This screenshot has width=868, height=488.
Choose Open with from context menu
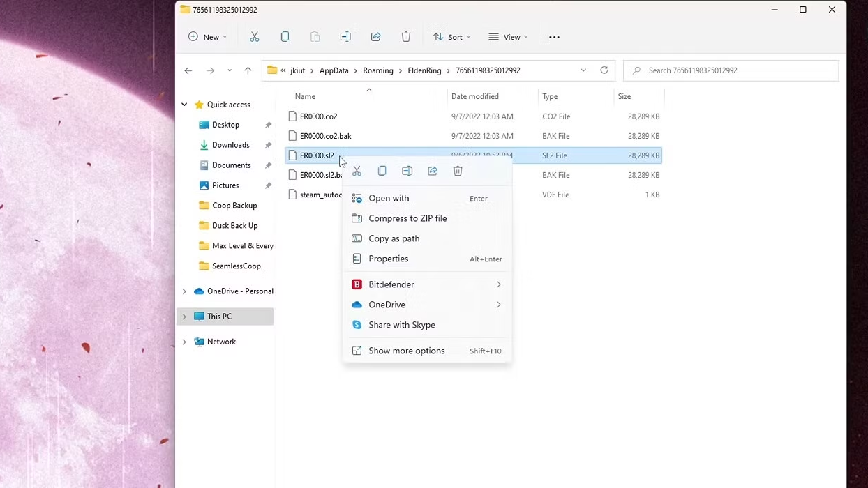(427, 198)
